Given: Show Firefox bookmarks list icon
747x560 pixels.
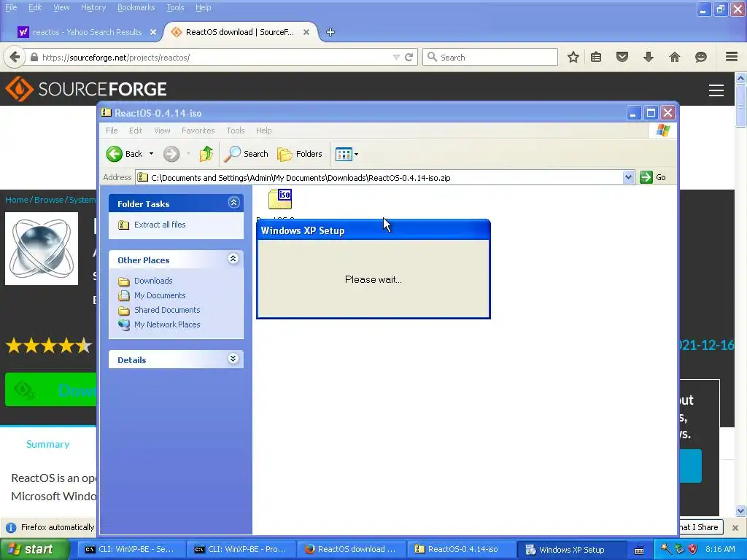Looking at the screenshot, I should pos(596,57).
